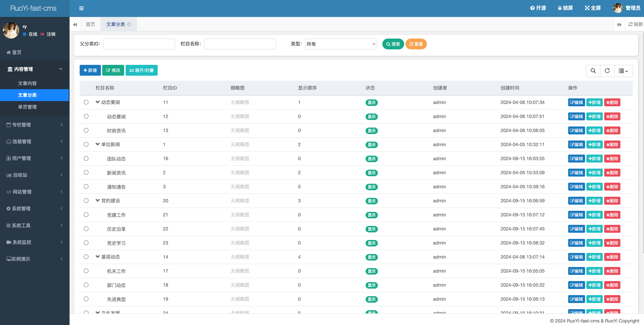Image resolution: width=644 pixels, height=325 pixels.
Task: Click the tab scroll-right double arrow
Action: pyautogui.click(x=619, y=25)
